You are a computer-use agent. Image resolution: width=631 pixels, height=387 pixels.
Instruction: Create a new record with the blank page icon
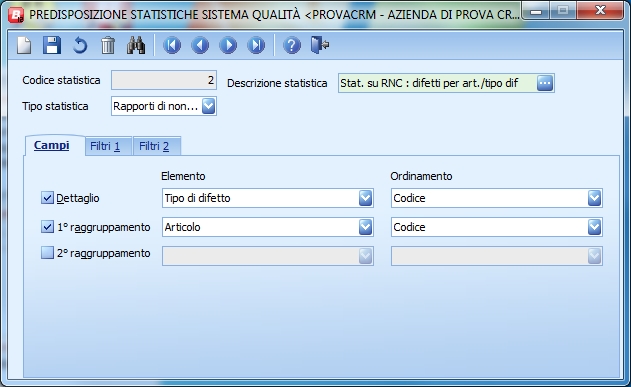[x=24, y=45]
